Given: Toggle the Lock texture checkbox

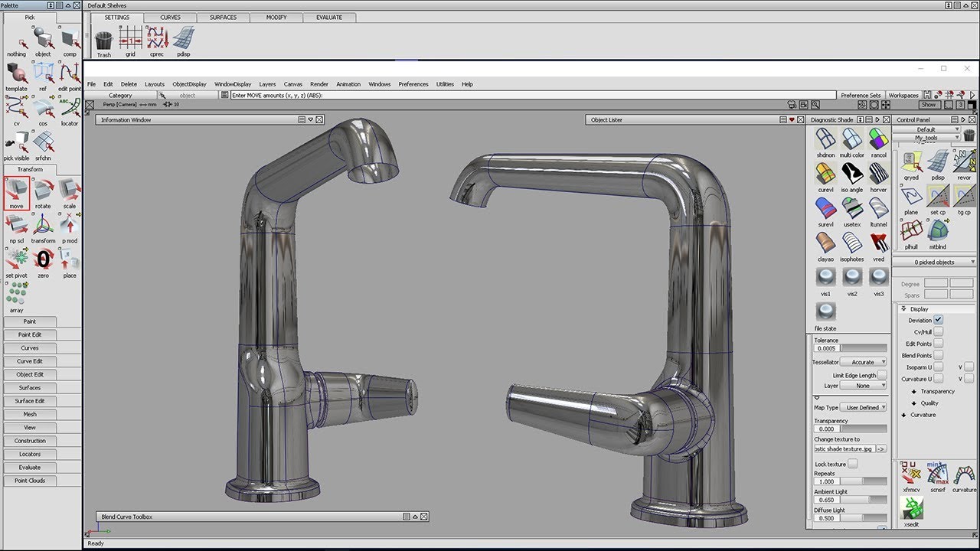Looking at the screenshot, I should point(853,464).
